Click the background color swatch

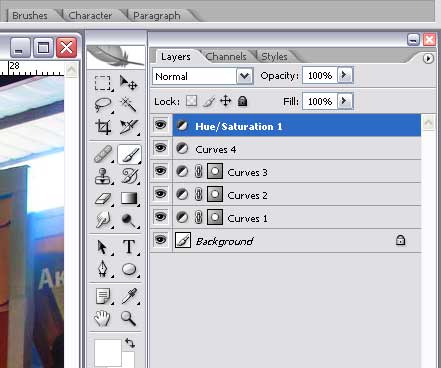(x=128, y=359)
